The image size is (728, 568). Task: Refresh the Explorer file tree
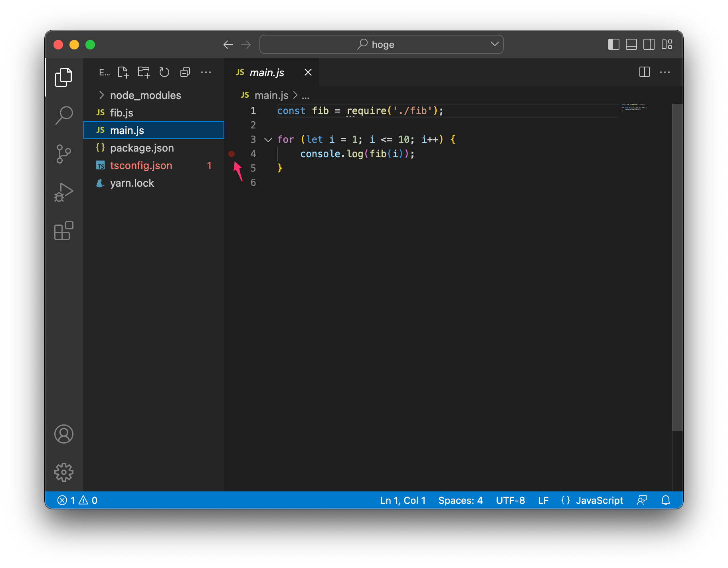(x=164, y=72)
